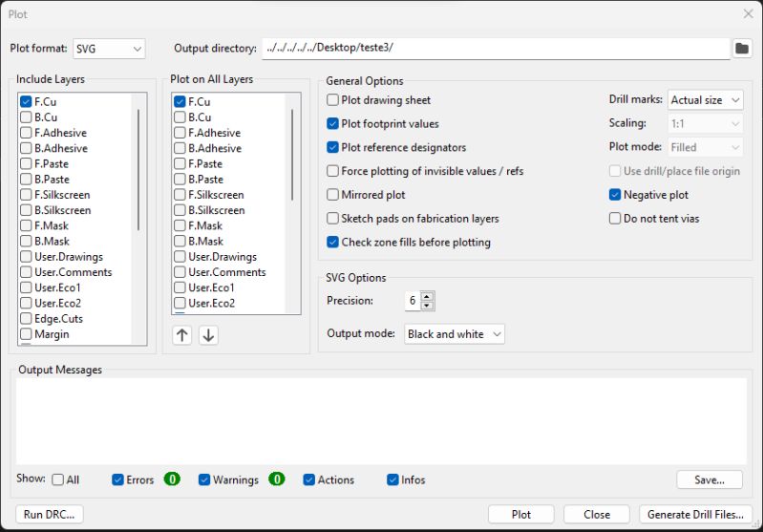The width and height of the screenshot is (763, 532).
Task: Enable Sketch pads on fabrication layers
Action: point(333,218)
